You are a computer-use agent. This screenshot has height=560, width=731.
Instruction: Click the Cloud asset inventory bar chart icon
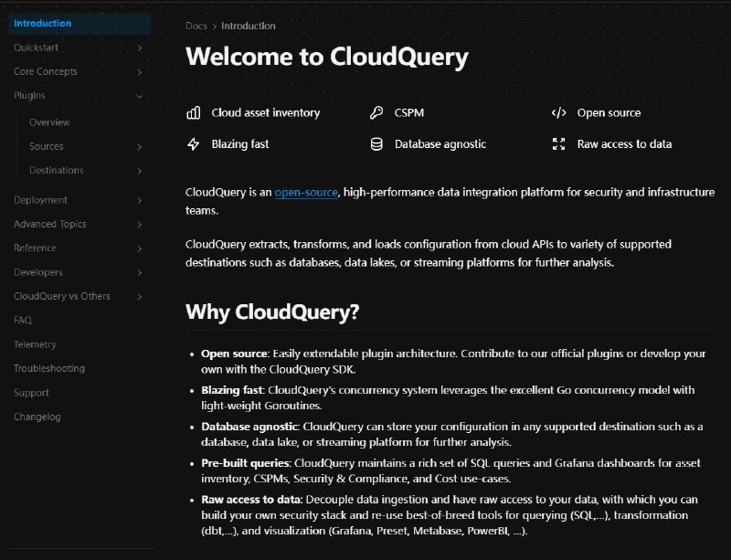tap(193, 113)
